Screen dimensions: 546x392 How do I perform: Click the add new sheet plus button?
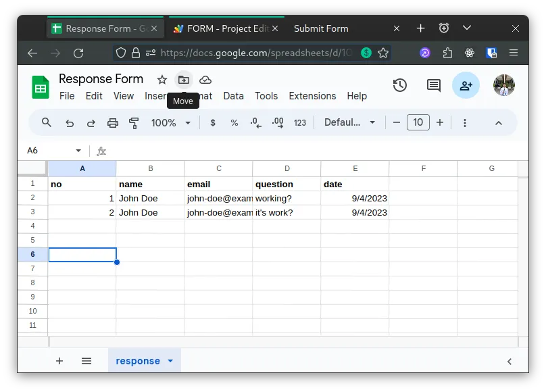59,361
